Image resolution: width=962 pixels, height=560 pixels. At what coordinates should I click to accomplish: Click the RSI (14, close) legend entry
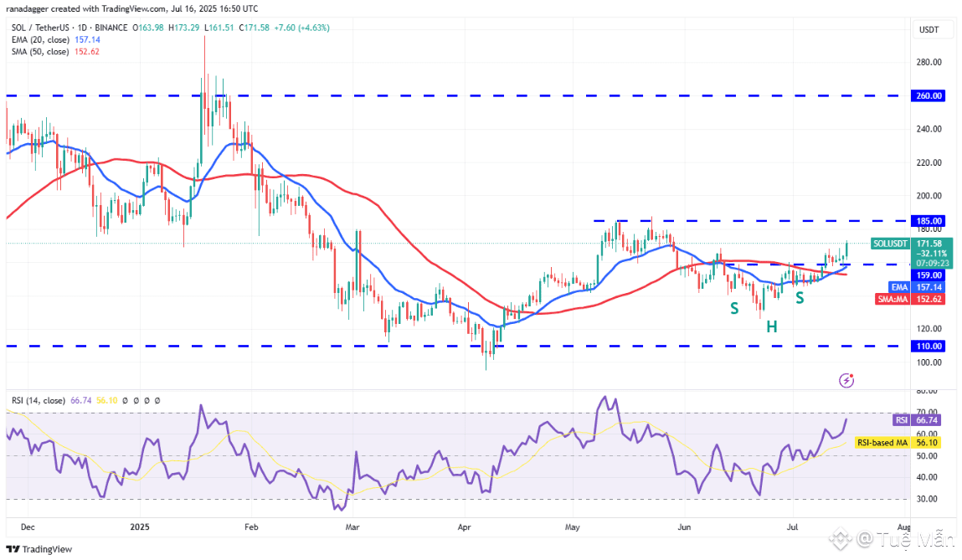point(38,400)
